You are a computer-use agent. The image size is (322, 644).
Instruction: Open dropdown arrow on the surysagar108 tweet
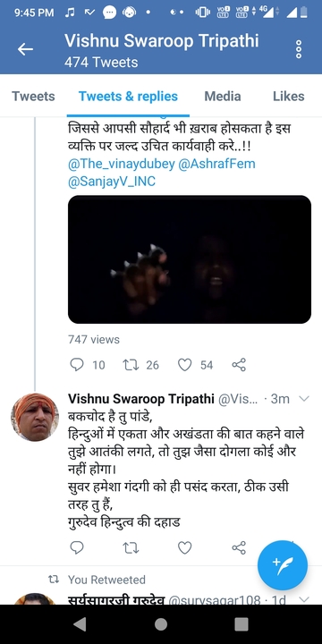[x=304, y=599]
